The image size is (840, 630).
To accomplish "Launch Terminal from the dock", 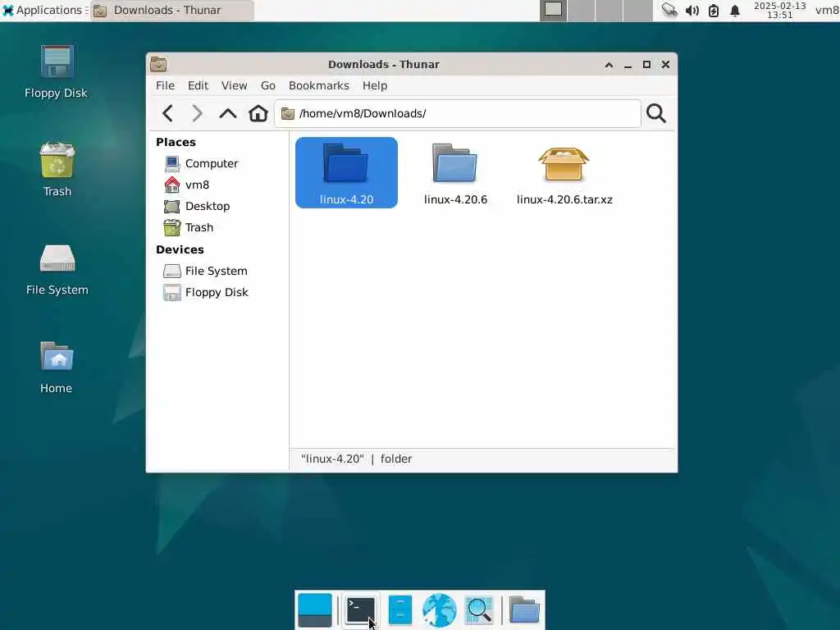I will click(x=361, y=610).
